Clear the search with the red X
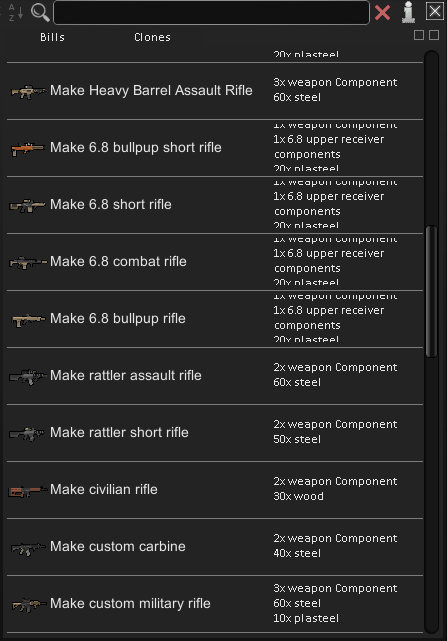 tap(382, 12)
